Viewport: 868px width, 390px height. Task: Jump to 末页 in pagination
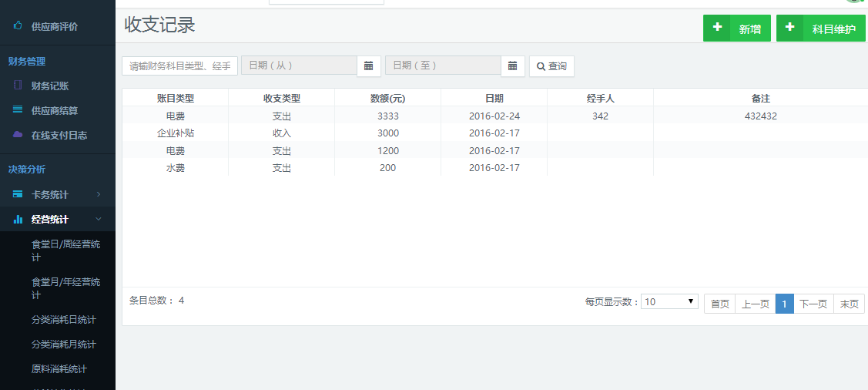coord(849,304)
